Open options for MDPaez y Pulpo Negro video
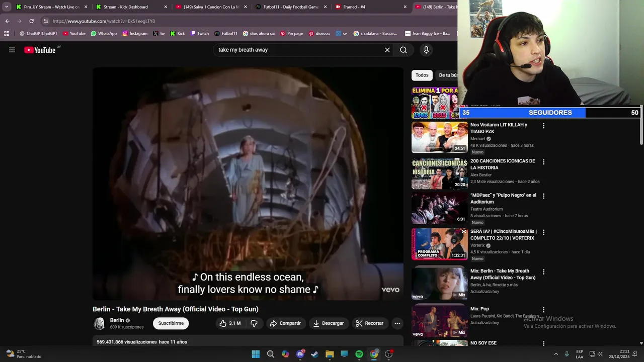The image size is (644, 362). coord(543,196)
